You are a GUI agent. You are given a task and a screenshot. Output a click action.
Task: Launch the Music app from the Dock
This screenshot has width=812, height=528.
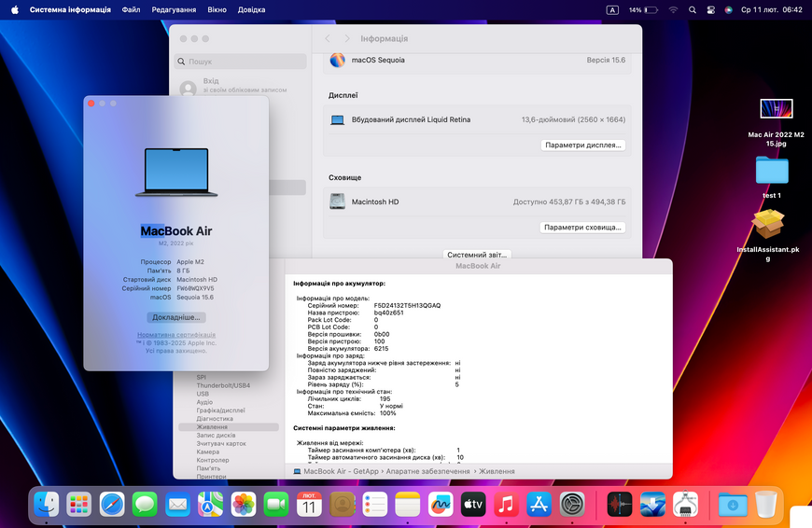(507, 504)
